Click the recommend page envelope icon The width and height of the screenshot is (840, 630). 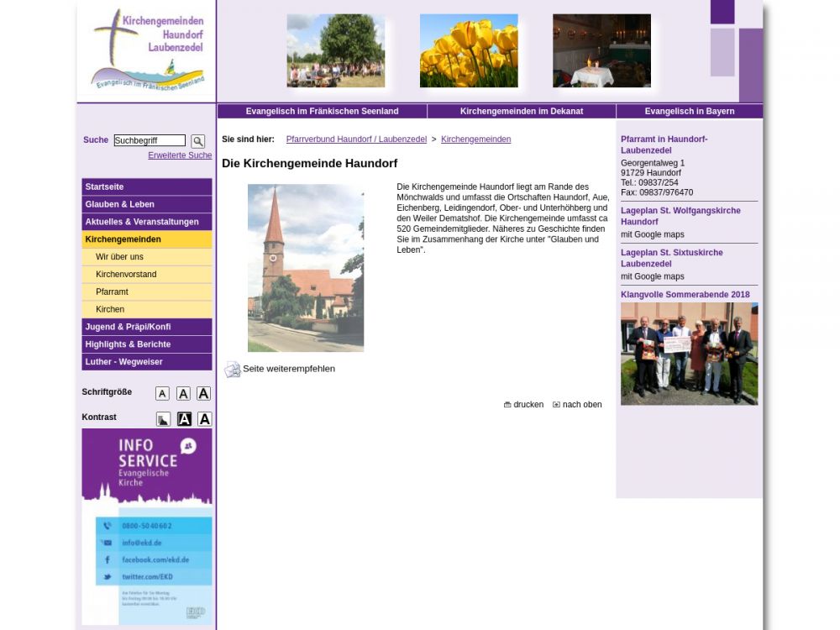pyautogui.click(x=232, y=370)
